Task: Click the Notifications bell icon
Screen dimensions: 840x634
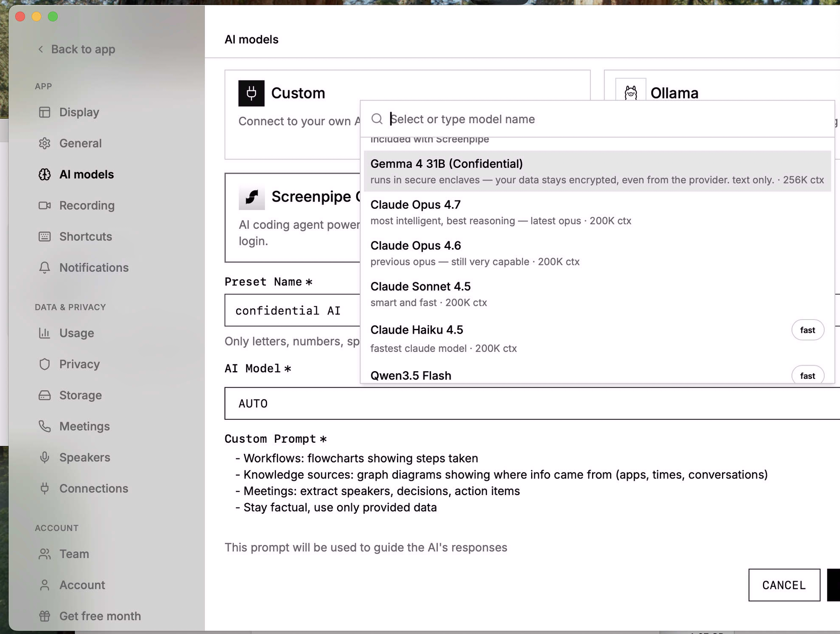Action: 44,268
